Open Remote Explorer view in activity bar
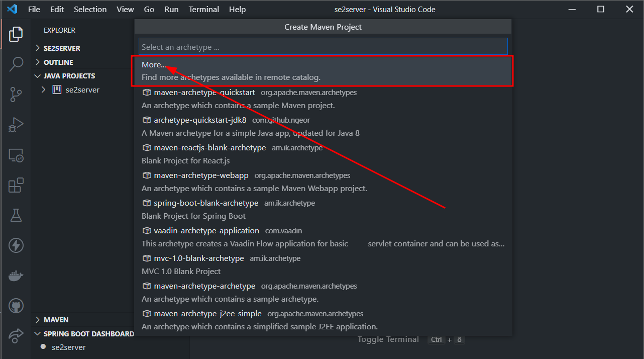Image resolution: width=644 pixels, height=359 pixels. click(x=16, y=155)
